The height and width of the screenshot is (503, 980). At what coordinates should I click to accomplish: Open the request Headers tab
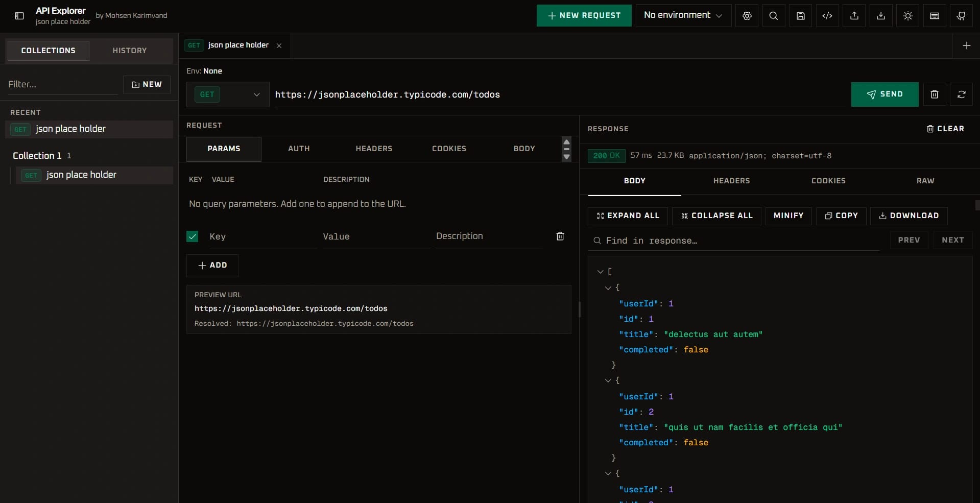(x=374, y=149)
